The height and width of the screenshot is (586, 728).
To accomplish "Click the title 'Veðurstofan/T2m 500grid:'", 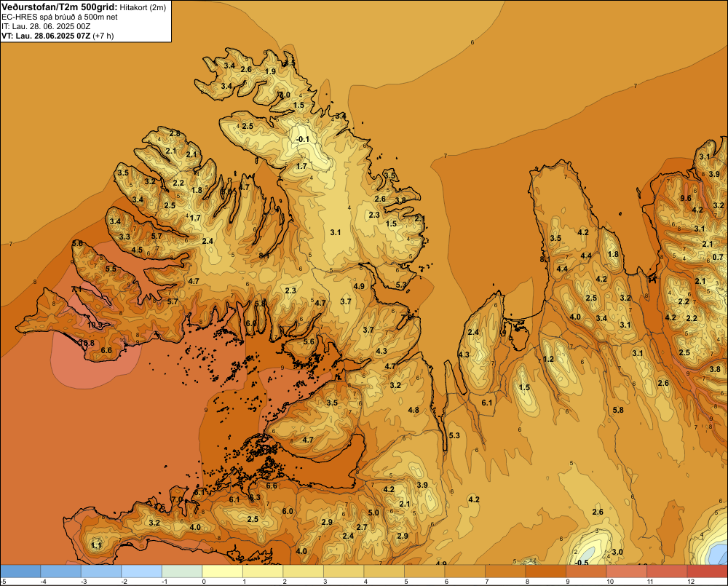I will click(59, 7).
